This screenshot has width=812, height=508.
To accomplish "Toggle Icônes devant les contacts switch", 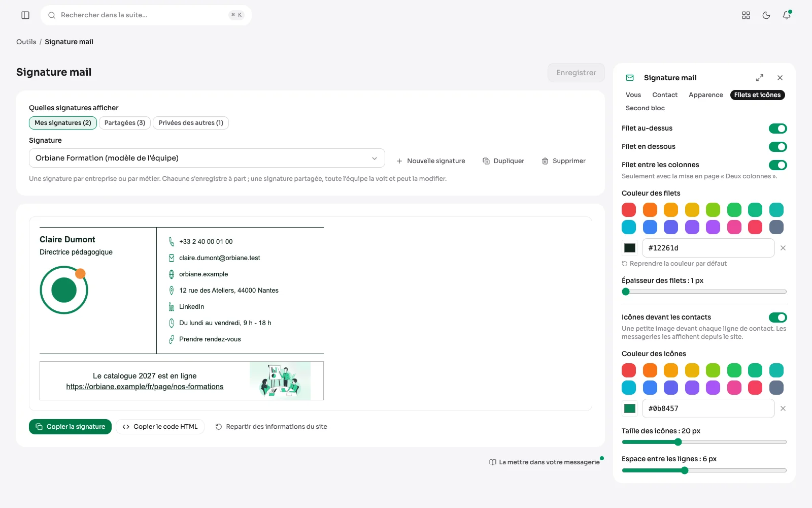I will [x=777, y=317].
